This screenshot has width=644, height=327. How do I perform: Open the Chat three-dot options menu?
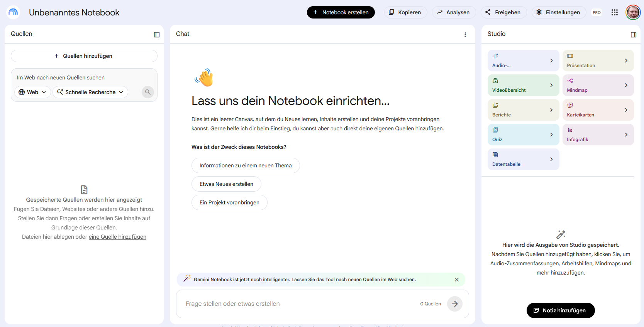pos(465,35)
